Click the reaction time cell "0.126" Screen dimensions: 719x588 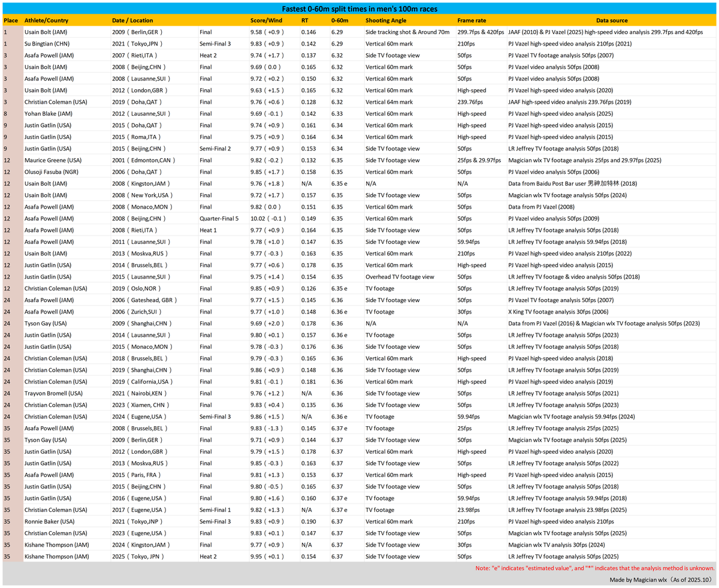pos(308,288)
